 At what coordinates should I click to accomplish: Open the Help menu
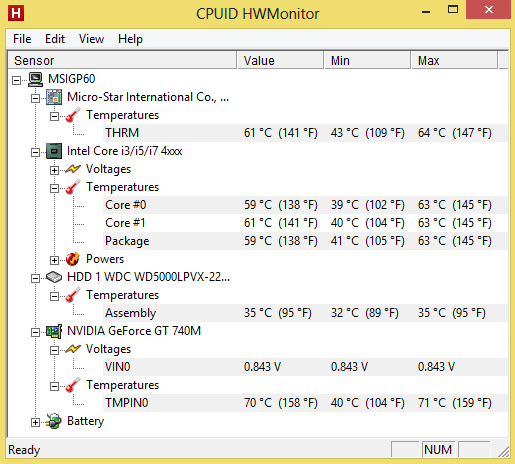(130, 39)
